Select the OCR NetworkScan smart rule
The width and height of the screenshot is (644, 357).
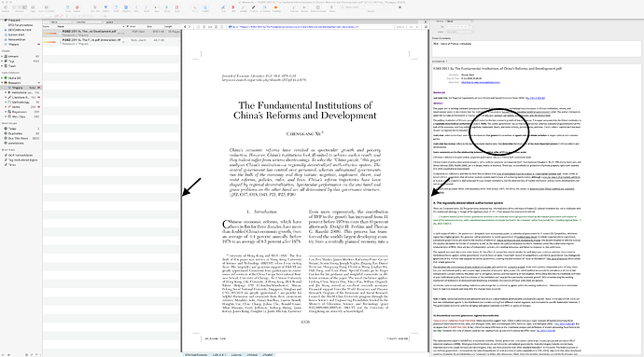(x=21, y=156)
